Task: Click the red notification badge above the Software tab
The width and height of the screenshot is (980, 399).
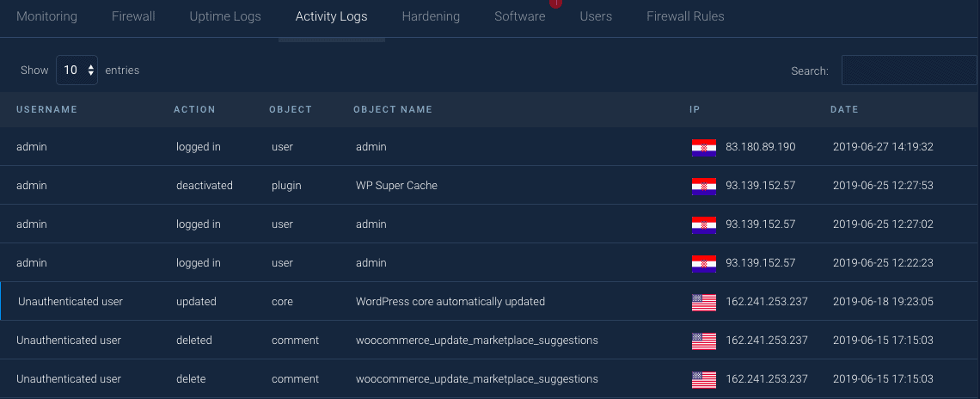Action: (x=555, y=3)
